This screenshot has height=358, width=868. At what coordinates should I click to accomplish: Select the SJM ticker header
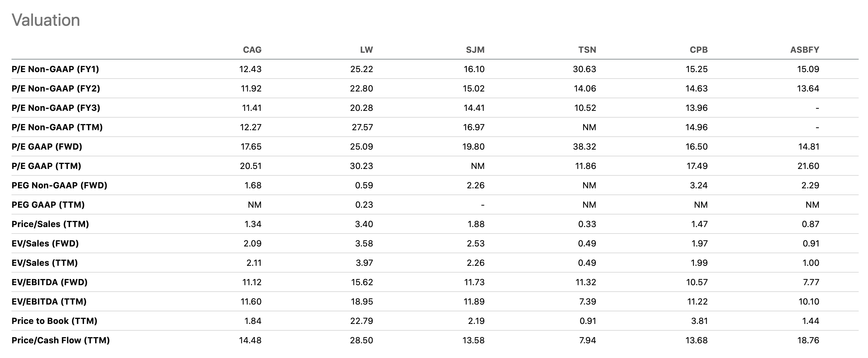click(475, 50)
